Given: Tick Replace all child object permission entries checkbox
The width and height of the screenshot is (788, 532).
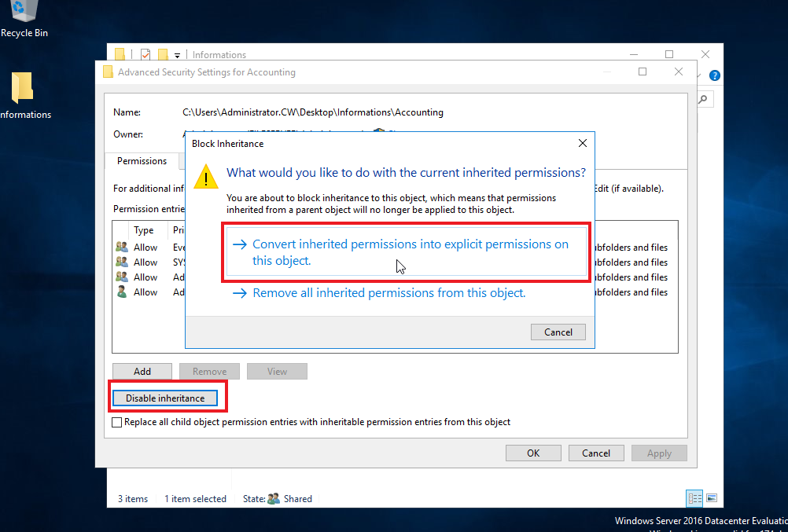Looking at the screenshot, I should [x=116, y=423].
